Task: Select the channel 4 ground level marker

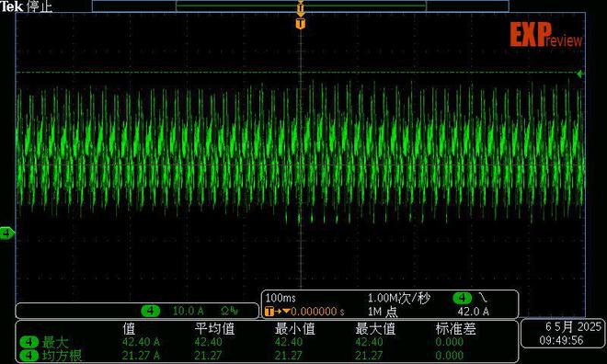Action: (x=6, y=233)
